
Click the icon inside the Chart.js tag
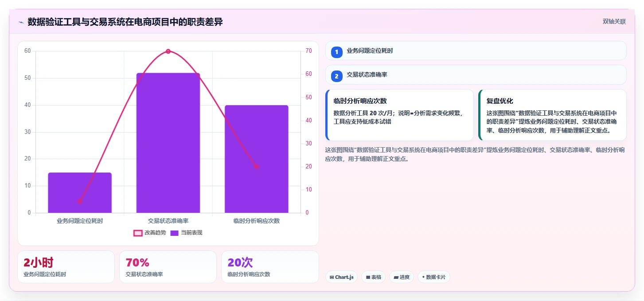332,277
